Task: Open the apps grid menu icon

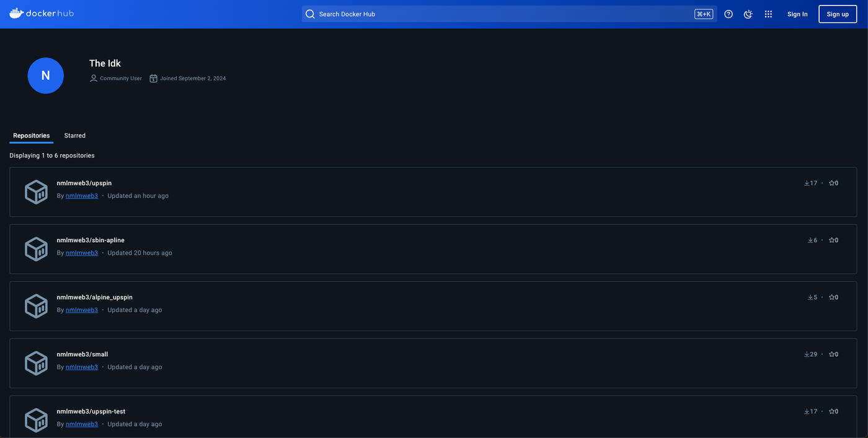Action: (768, 14)
